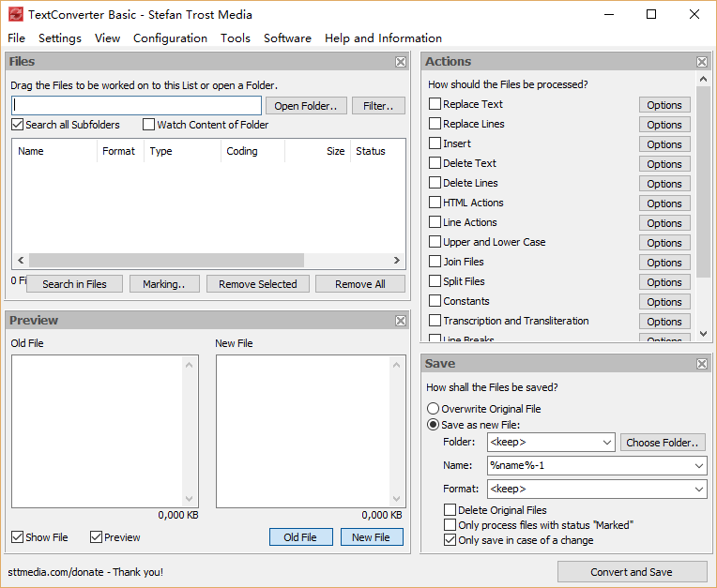This screenshot has height=588, width=717.
Task: Close the Save panel with its X icon
Action: click(702, 364)
